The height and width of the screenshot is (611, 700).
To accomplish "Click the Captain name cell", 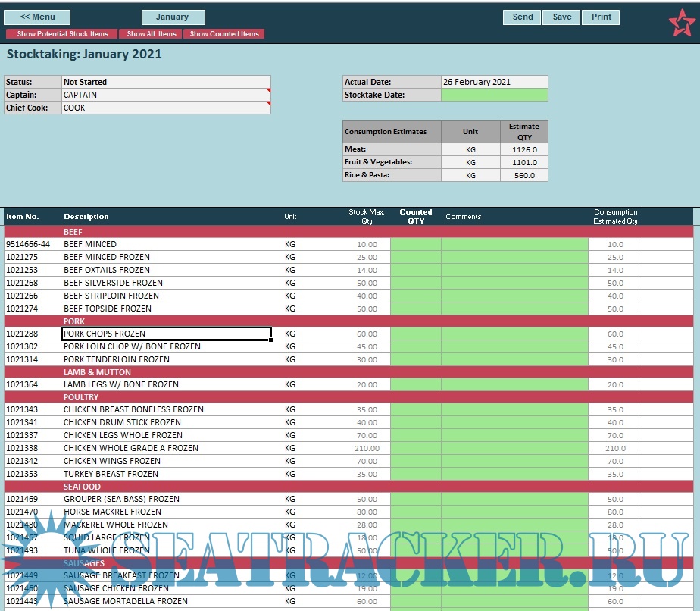I will point(165,95).
